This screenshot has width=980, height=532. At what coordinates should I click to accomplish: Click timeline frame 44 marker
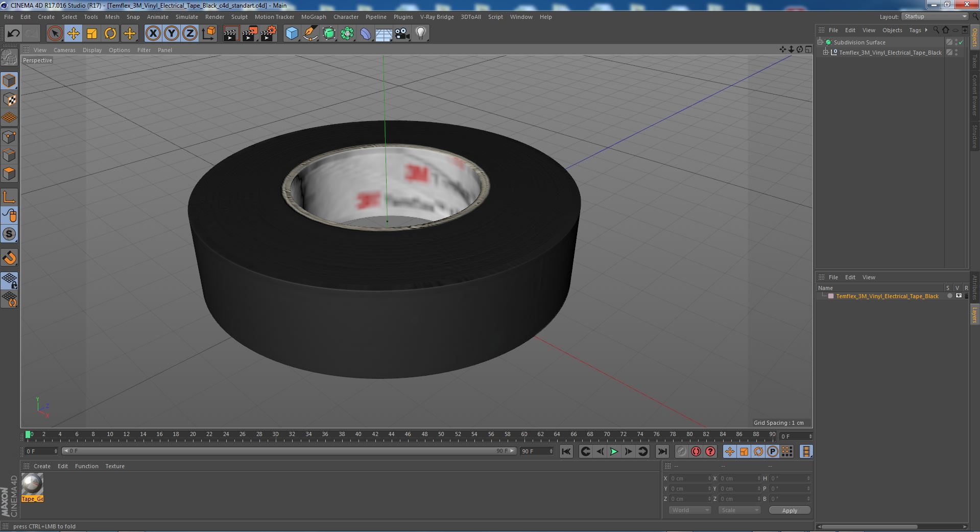pyautogui.click(x=391, y=435)
